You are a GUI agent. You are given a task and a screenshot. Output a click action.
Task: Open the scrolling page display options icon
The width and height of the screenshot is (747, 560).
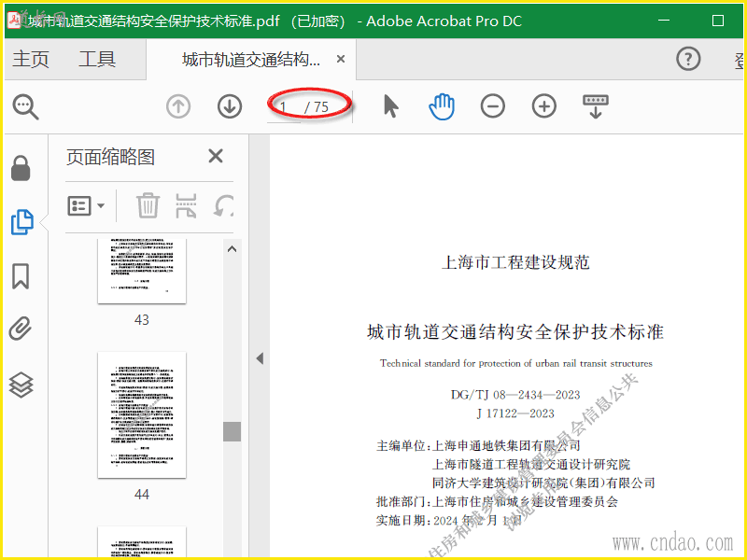click(x=596, y=106)
